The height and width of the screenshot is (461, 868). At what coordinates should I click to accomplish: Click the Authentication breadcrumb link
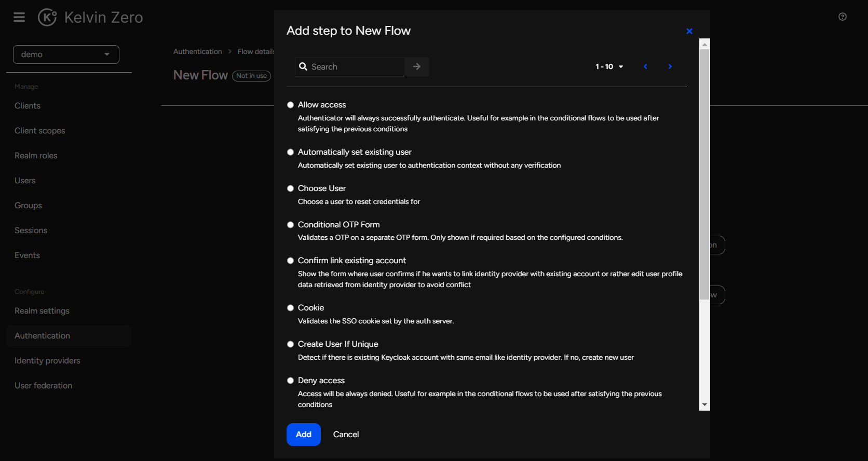click(x=197, y=51)
